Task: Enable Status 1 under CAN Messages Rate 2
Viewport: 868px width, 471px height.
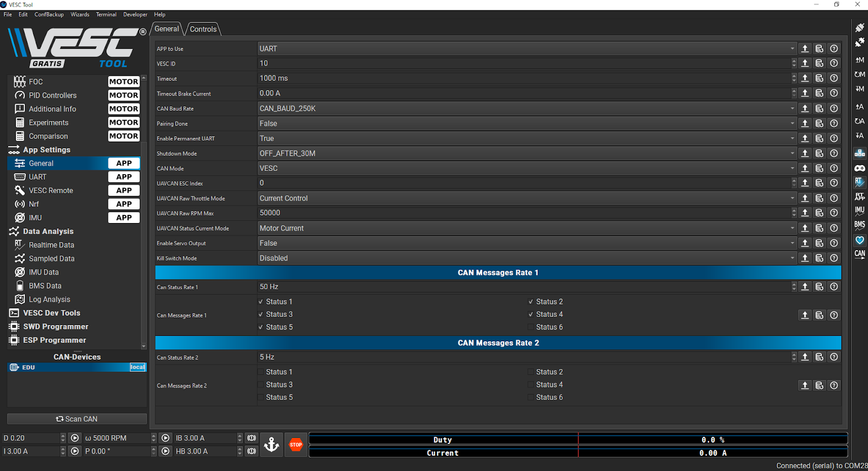Action: pyautogui.click(x=276, y=372)
